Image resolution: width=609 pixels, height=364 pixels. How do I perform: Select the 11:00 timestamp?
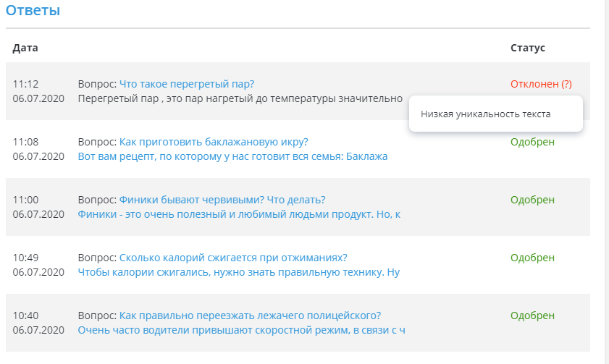pos(25,200)
